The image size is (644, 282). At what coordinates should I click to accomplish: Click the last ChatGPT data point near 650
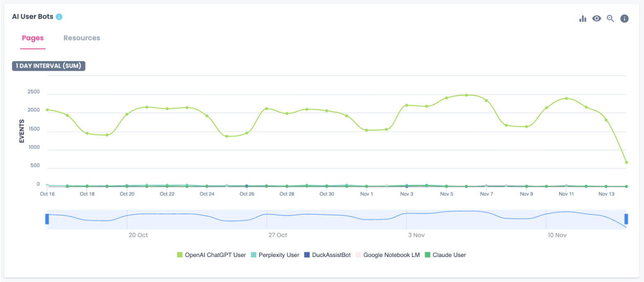tap(626, 162)
